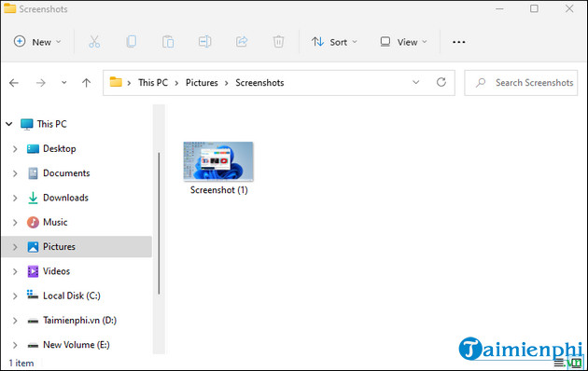Expand the Videos tree node

(15, 271)
